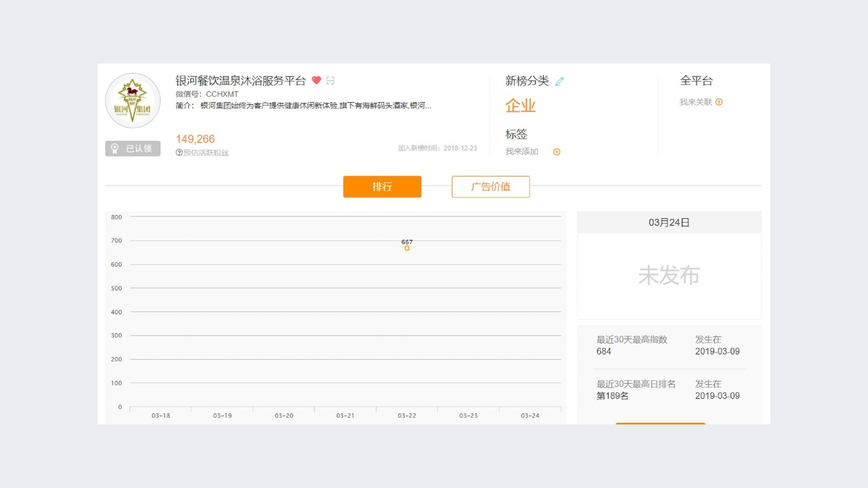The image size is (868, 488).
Task: Click the 我来关联 link
Action: tap(696, 102)
